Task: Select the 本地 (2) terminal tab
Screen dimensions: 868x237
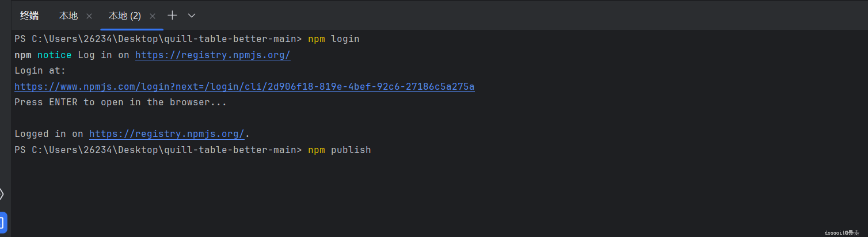Action: [124, 16]
